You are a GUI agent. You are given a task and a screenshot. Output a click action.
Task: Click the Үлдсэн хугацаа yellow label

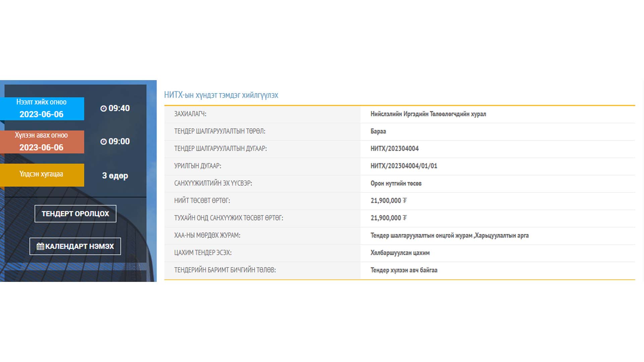pyautogui.click(x=42, y=175)
